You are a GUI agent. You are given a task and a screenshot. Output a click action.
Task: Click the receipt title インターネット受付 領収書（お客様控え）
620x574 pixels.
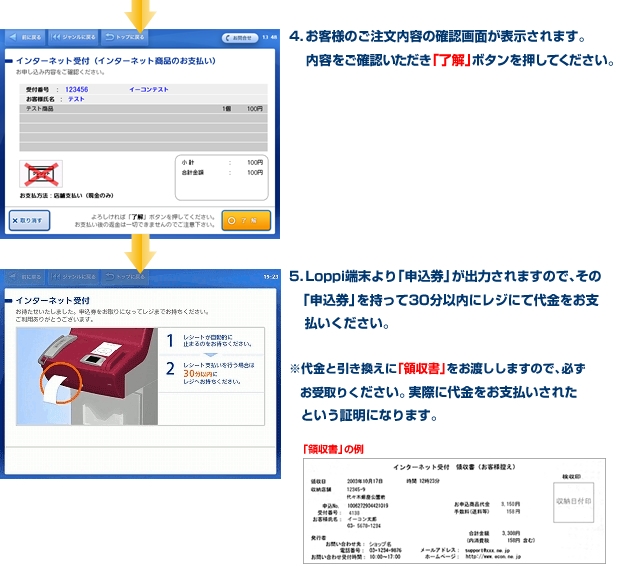pos(454,467)
